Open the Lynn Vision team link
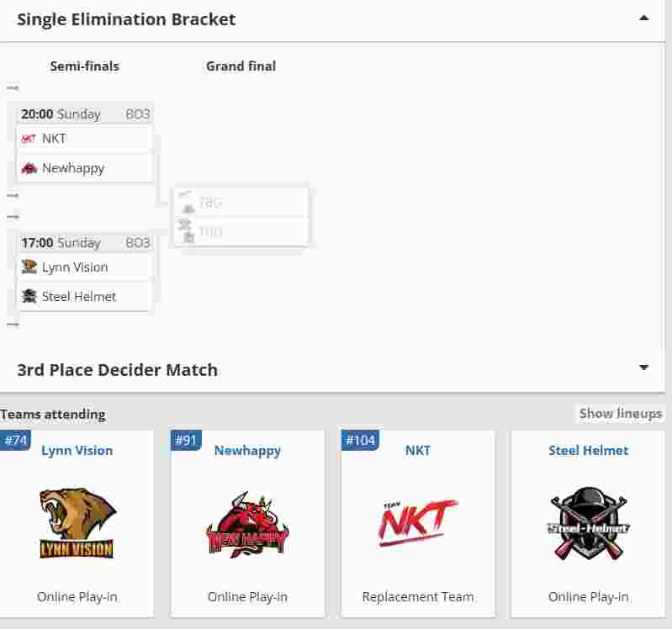The image size is (672, 629). click(x=77, y=451)
